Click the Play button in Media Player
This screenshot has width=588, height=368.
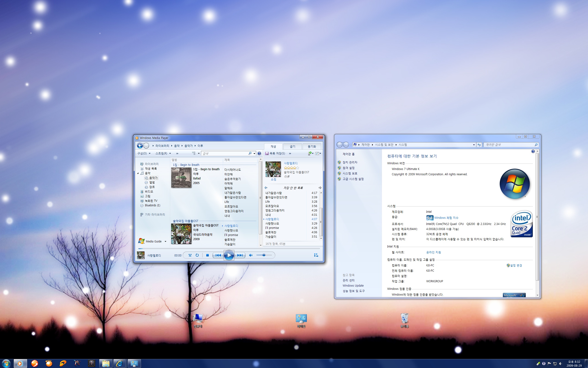(229, 255)
